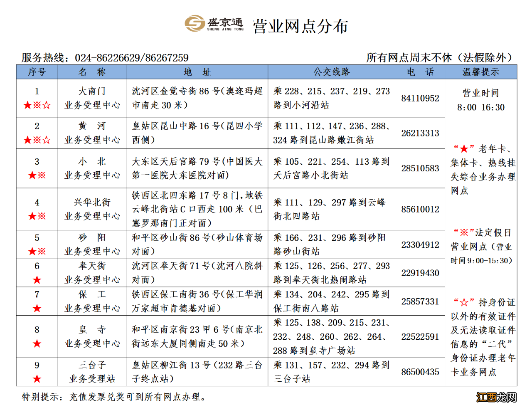Image resolution: width=532 pixels, height=410 pixels.
Task: Click the ☆ 持身份证以外 legend note
Action: (x=483, y=337)
